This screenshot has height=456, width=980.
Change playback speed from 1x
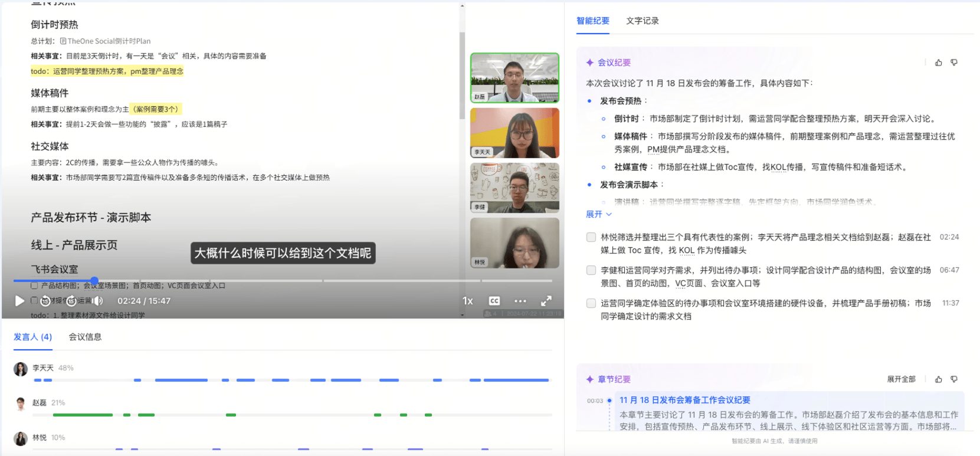click(468, 301)
